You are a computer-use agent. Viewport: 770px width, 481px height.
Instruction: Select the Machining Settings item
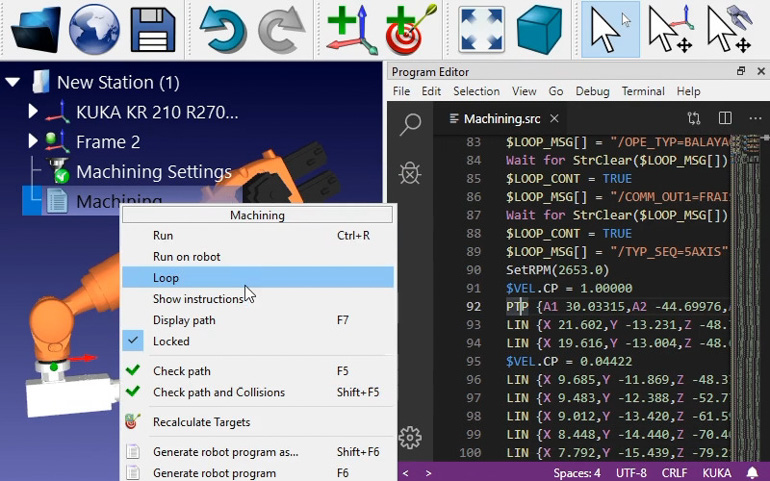tap(154, 171)
